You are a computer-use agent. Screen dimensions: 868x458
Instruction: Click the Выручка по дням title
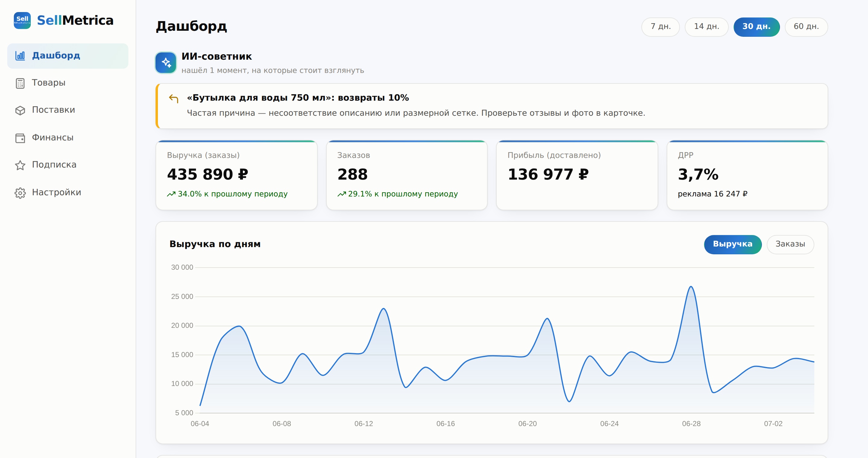215,244
